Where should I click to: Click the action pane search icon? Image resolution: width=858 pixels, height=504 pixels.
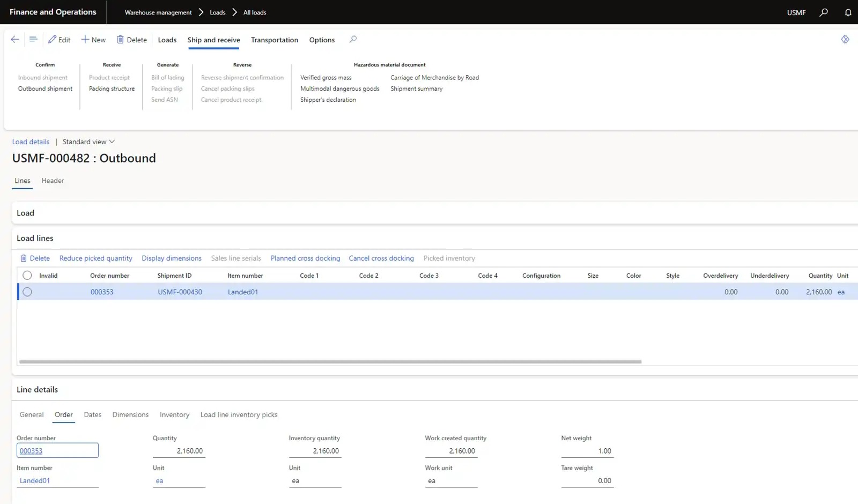pos(353,39)
